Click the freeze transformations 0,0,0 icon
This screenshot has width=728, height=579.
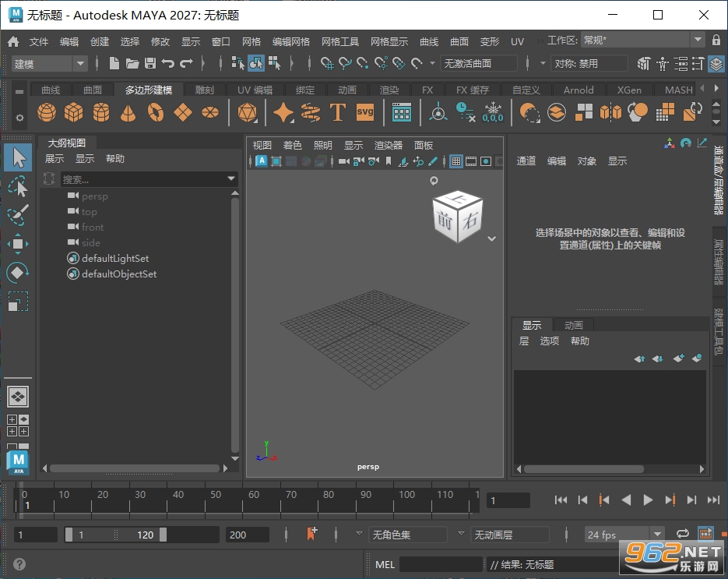[x=493, y=113]
